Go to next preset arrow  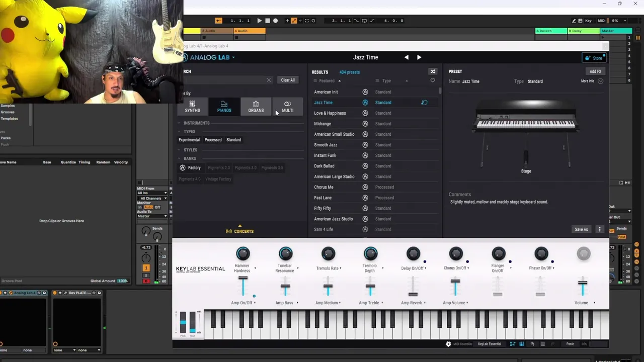(x=419, y=57)
